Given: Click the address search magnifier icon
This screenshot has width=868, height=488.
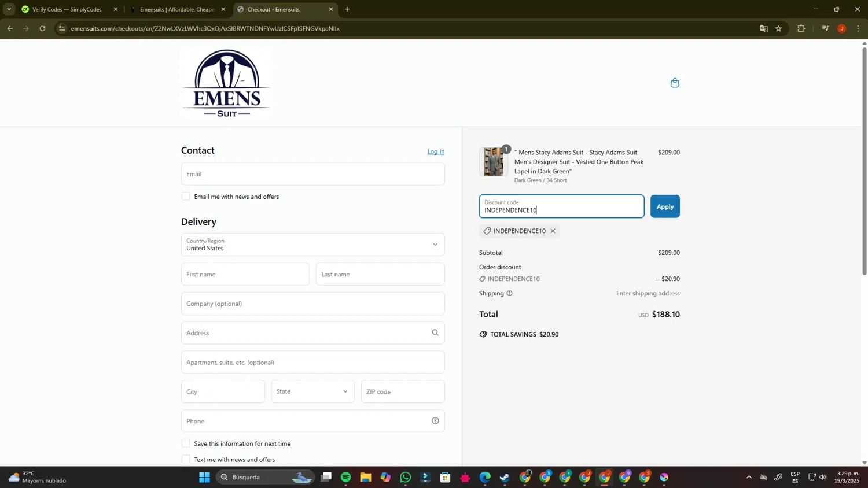Looking at the screenshot, I should point(435,333).
